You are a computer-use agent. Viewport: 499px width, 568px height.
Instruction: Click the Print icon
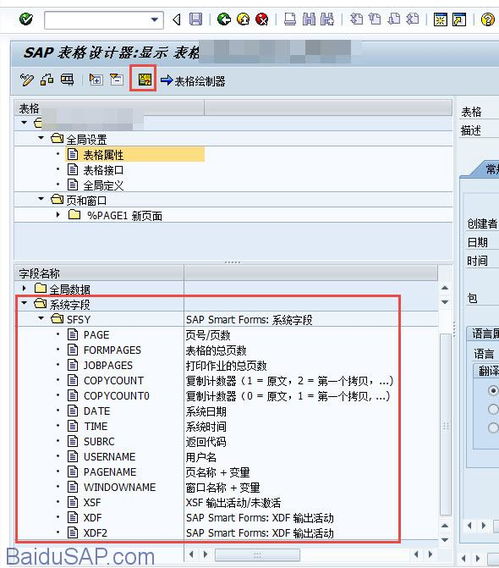pos(290,19)
